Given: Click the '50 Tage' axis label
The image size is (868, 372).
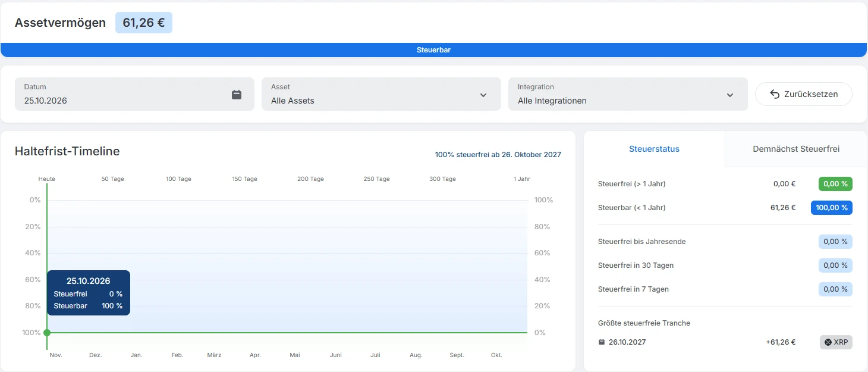Looking at the screenshot, I should (x=113, y=179).
